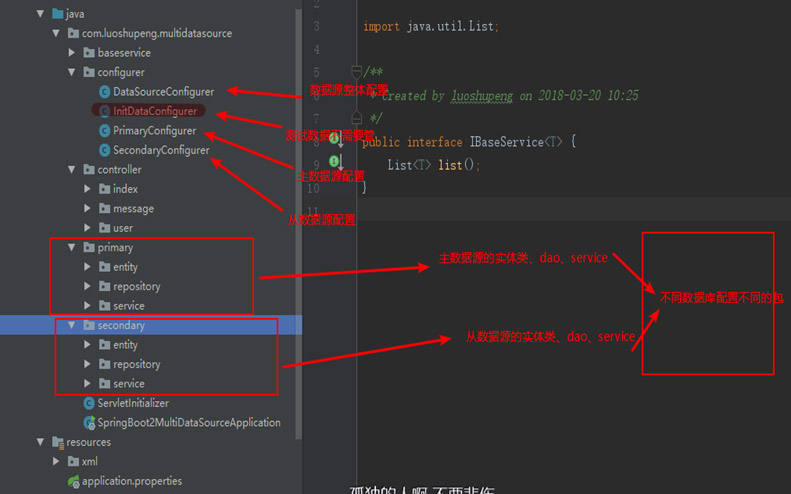
Task: Collapse com.luoshupeng.multidatasource package arrow
Action: tap(56, 33)
